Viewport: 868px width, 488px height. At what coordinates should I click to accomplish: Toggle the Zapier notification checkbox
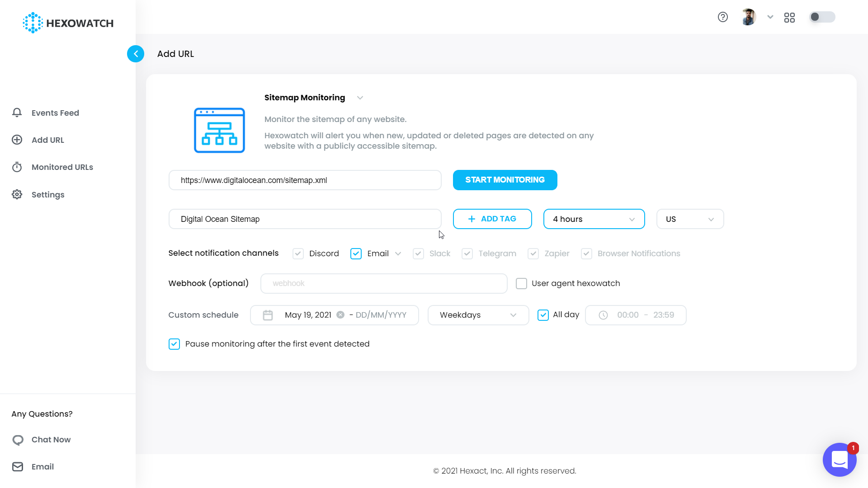[x=533, y=253]
